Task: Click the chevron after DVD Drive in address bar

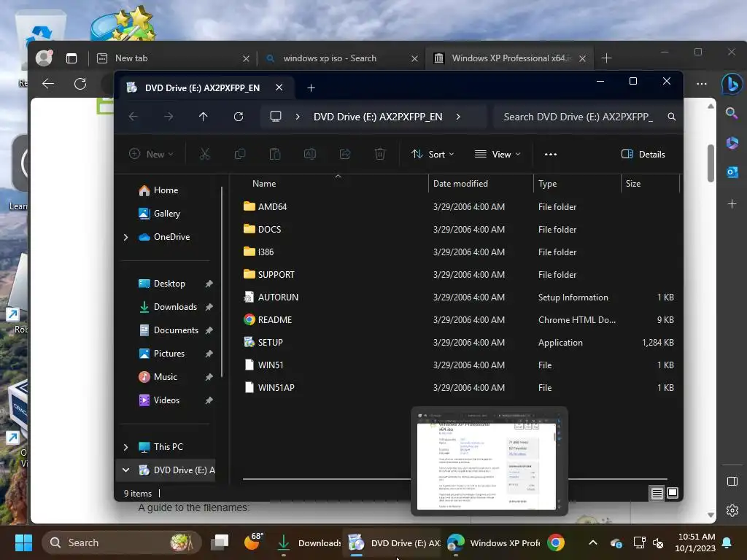Action: point(458,117)
